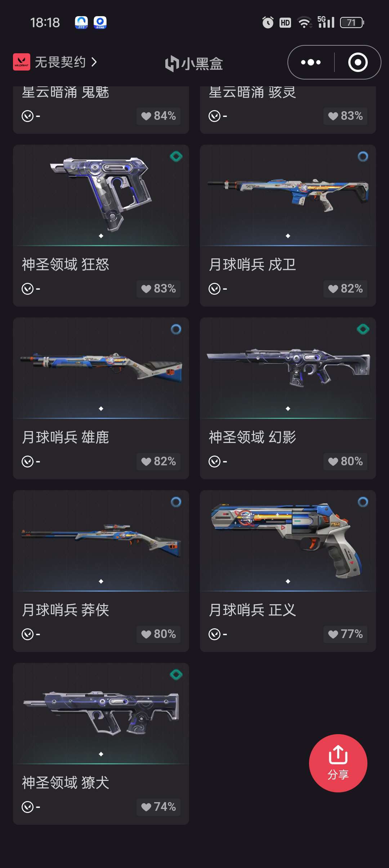Expand the 无畏契约 game selector chevron
Screen dimensions: 389x868
tap(94, 62)
